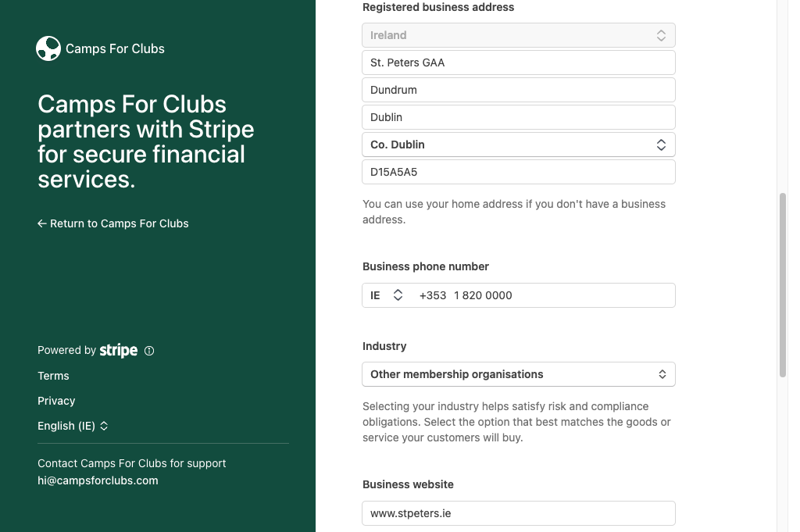Click the chevron arrows in Industry field

[x=662, y=374]
